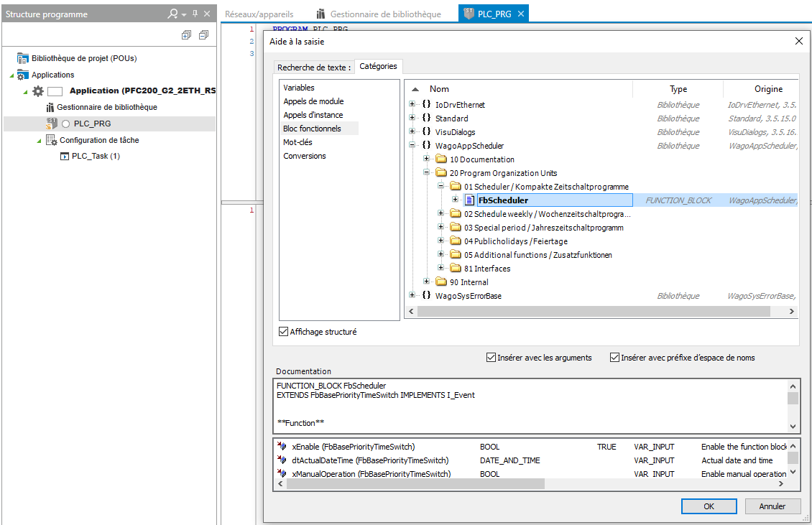Collapse the WagoAppScheduler library node
The image size is (812, 525).
click(x=412, y=146)
